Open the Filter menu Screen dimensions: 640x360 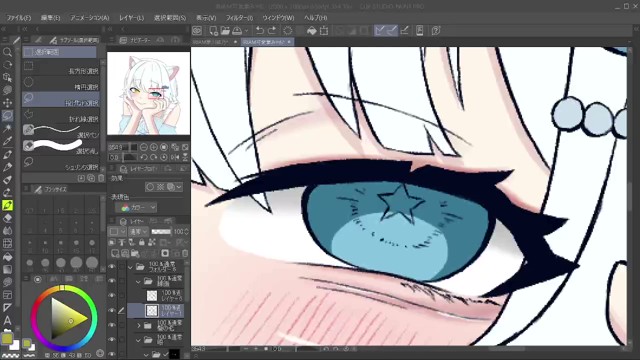click(240, 18)
